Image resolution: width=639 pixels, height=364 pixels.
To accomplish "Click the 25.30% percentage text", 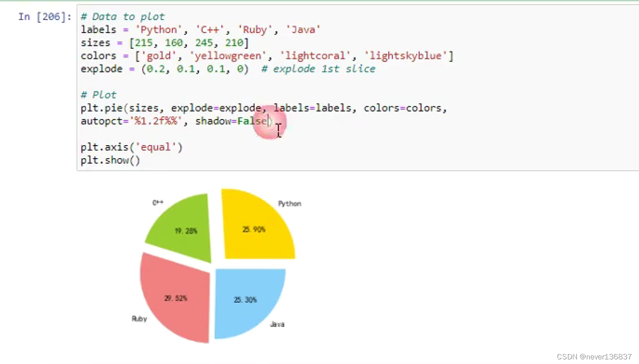I will 245,300.
